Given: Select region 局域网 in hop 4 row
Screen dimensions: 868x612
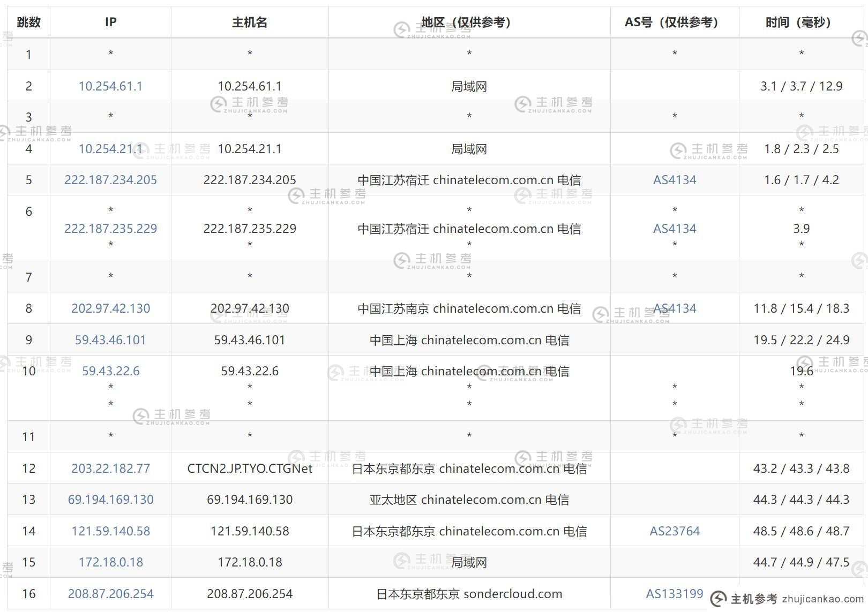Looking at the screenshot, I should [469, 149].
